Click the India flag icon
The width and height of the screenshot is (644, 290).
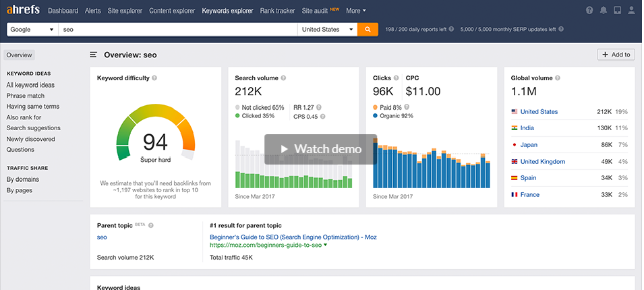(x=515, y=128)
